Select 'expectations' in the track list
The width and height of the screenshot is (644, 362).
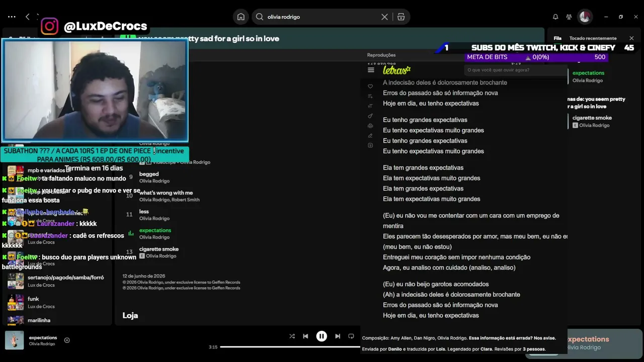tap(155, 230)
